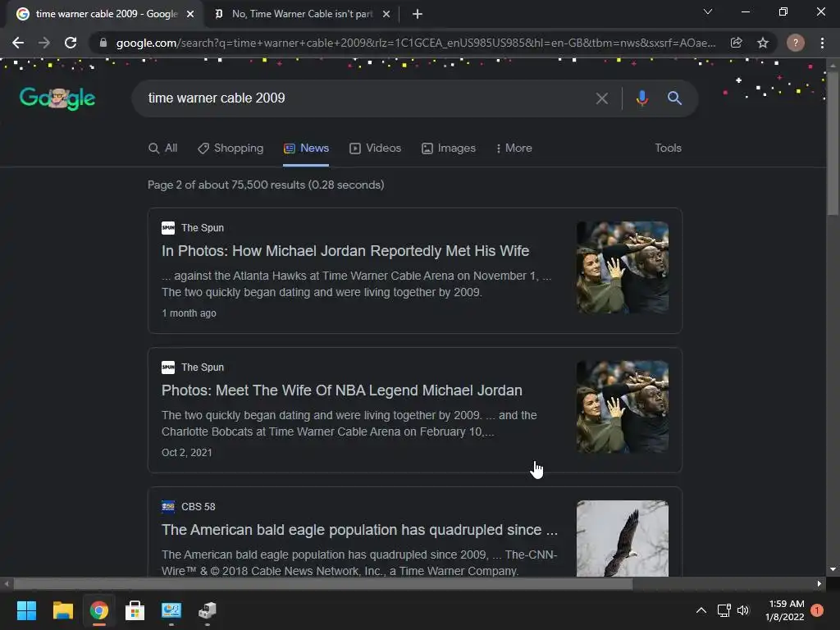Show hidden system tray icons

click(x=701, y=610)
